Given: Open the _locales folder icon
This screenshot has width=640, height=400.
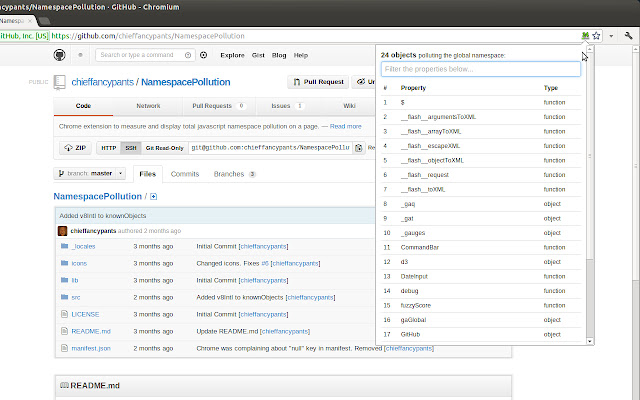Looking at the screenshot, I should click(64, 246).
